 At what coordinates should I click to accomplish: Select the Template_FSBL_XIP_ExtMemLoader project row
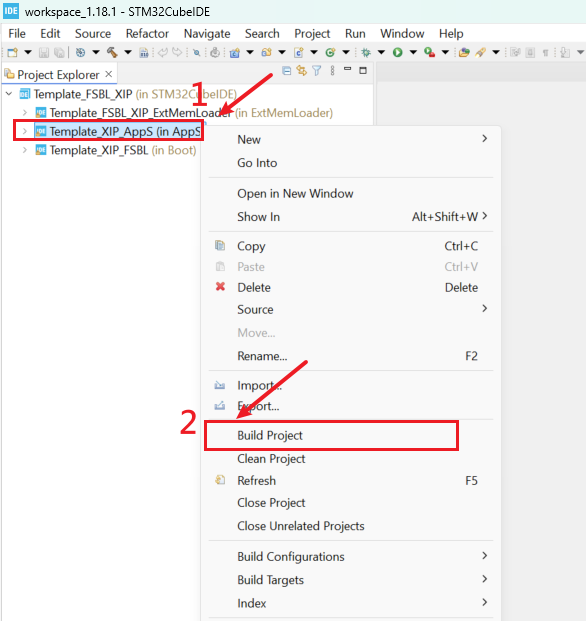[x=184, y=113]
